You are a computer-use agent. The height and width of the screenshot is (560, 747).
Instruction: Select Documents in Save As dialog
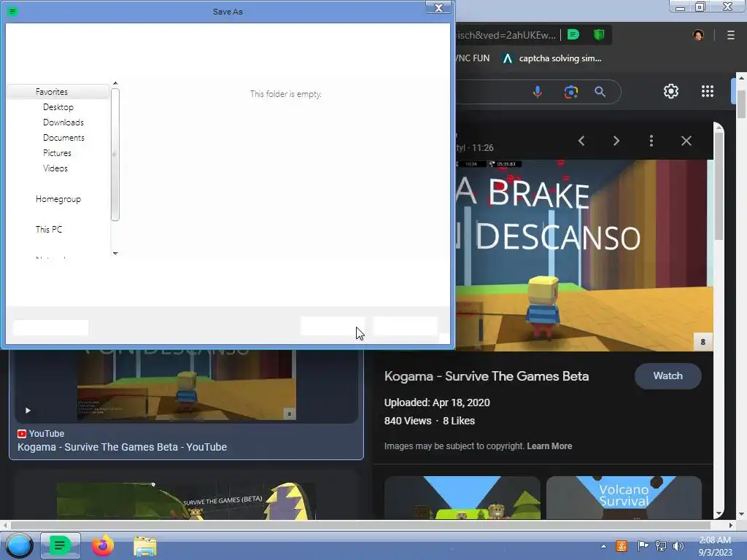[64, 138]
